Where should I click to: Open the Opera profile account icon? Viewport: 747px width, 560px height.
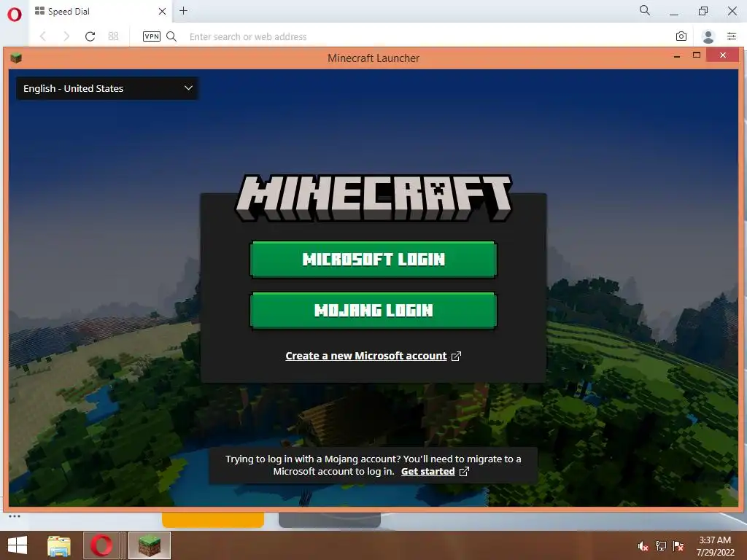(708, 36)
